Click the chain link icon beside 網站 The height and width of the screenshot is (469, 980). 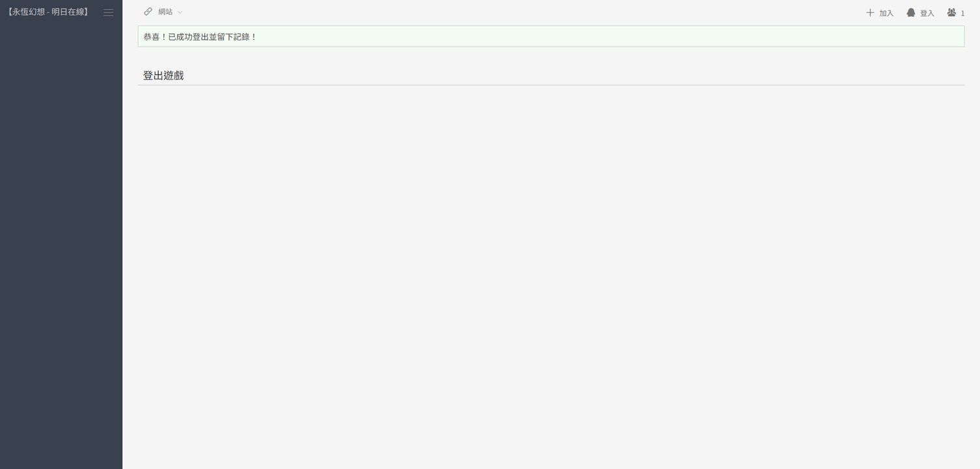[x=148, y=12]
